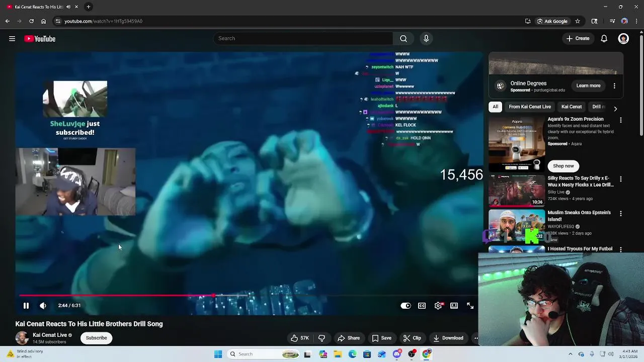Image resolution: width=644 pixels, height=362 pixels.
Task: Open options for Muslim Sneaks video
Action: click(x=621, y=214)
